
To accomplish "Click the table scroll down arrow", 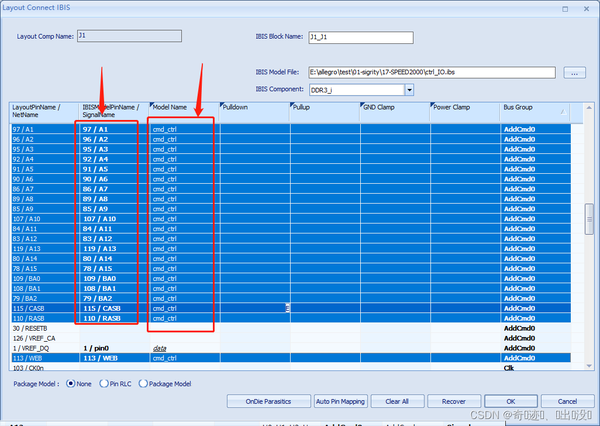I will 589,366.
